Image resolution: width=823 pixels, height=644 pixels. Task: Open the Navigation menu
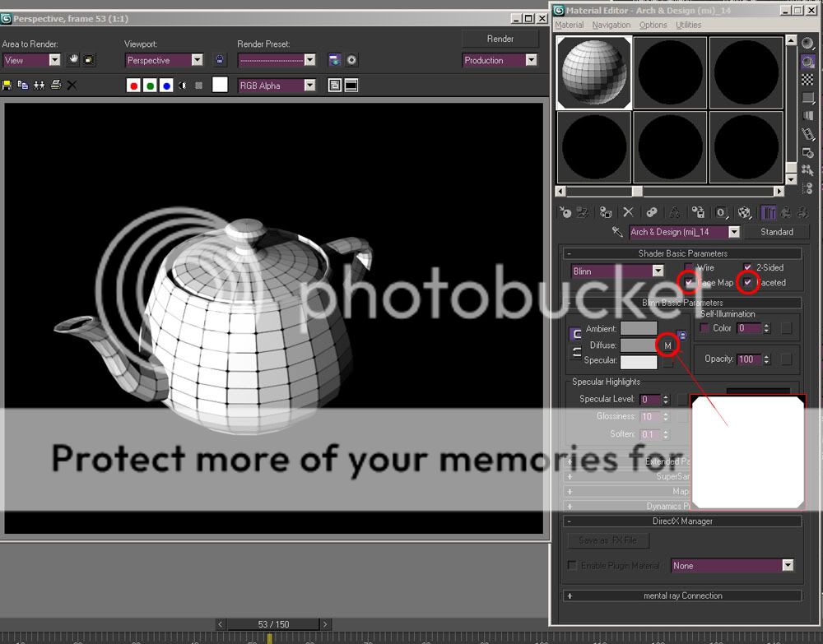click(611, 25)
